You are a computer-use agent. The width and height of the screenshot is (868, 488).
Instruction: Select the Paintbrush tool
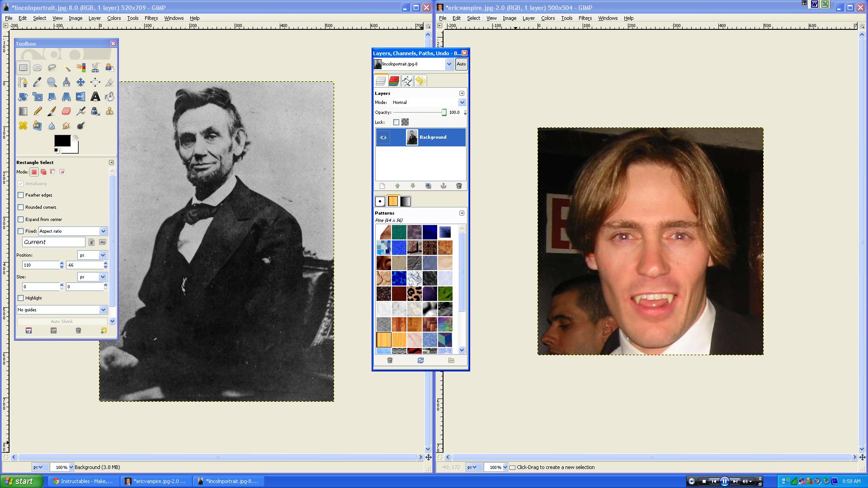tap(52, 111)
